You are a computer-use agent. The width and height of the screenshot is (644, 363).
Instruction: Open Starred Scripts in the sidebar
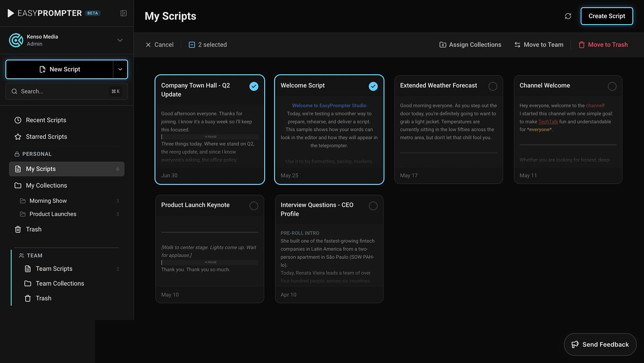67,137
